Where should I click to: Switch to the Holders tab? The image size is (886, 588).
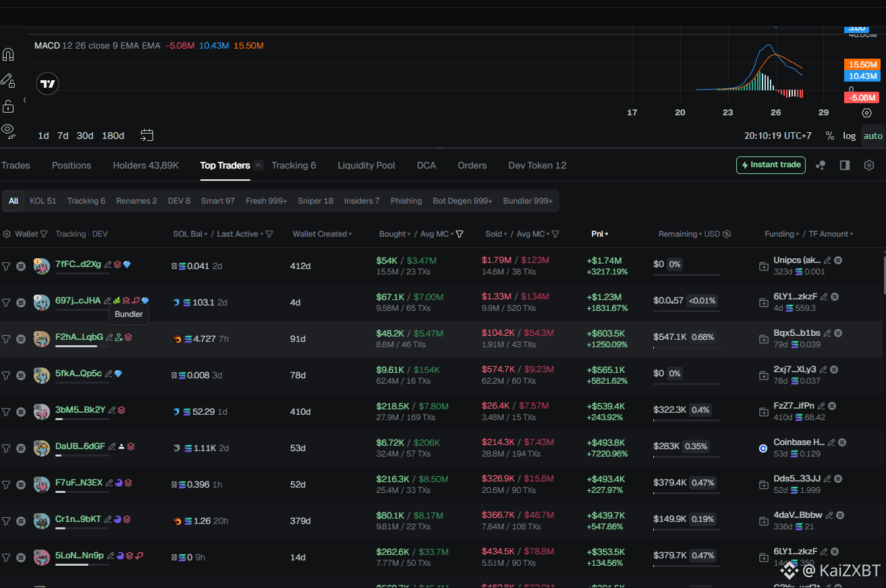point(145,165)
